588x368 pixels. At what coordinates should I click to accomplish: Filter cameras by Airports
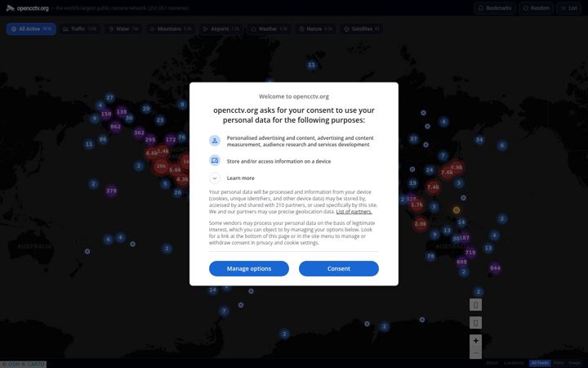(220, 29)
